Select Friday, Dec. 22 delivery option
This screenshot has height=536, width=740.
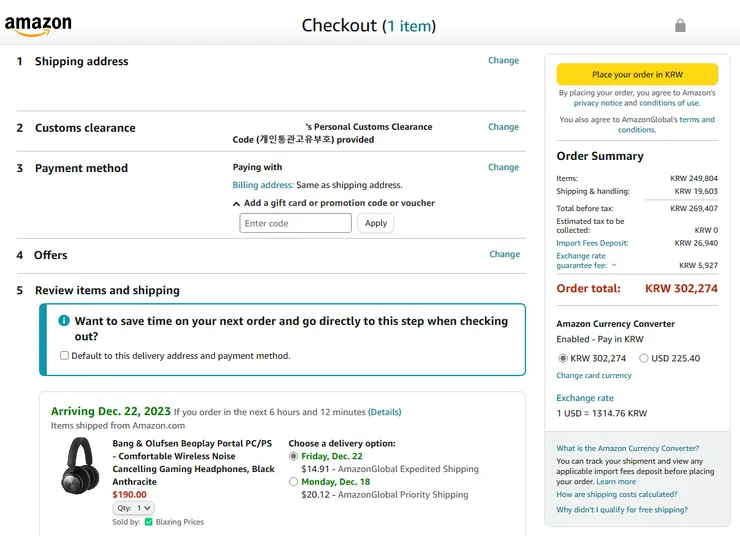293,456
